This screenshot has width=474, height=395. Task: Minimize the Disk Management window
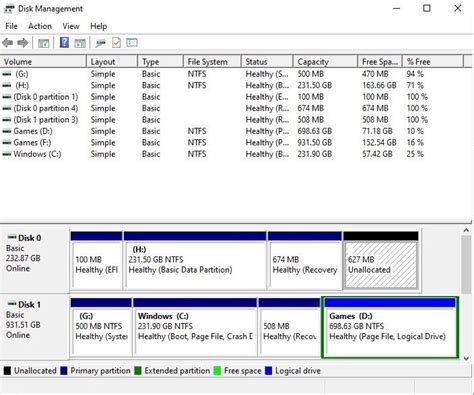(x=397, y=8)
